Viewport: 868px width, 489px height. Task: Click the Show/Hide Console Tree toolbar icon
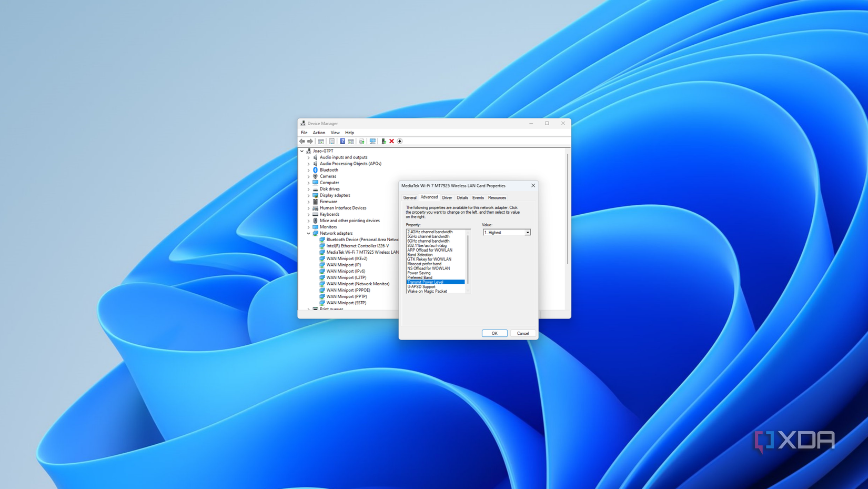click(x=321, y=141)
